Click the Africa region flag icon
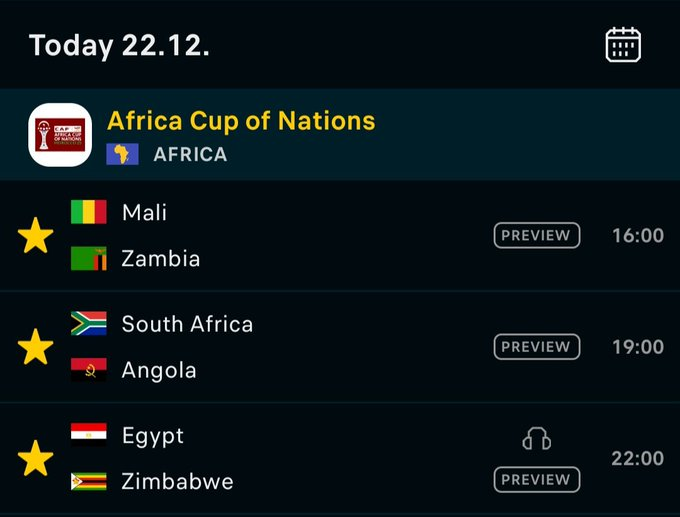 (122, 154)
